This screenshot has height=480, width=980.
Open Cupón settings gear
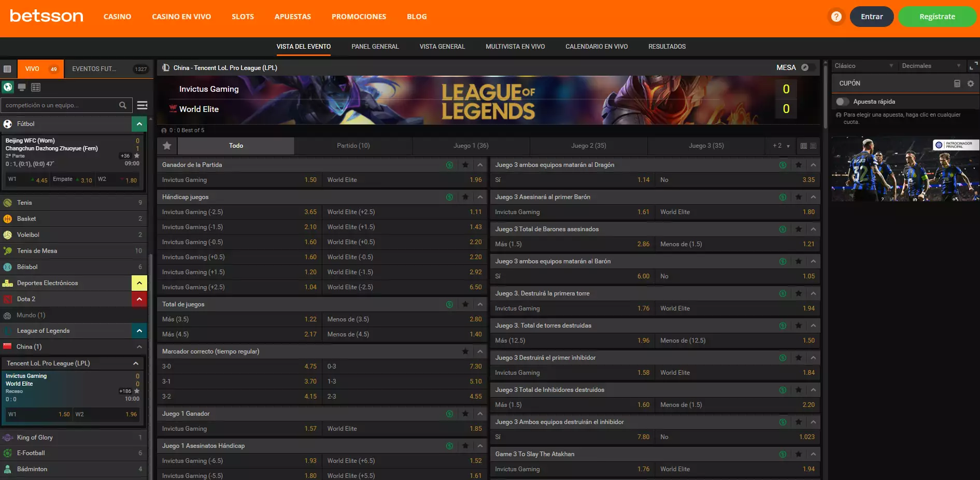point(971,83)
